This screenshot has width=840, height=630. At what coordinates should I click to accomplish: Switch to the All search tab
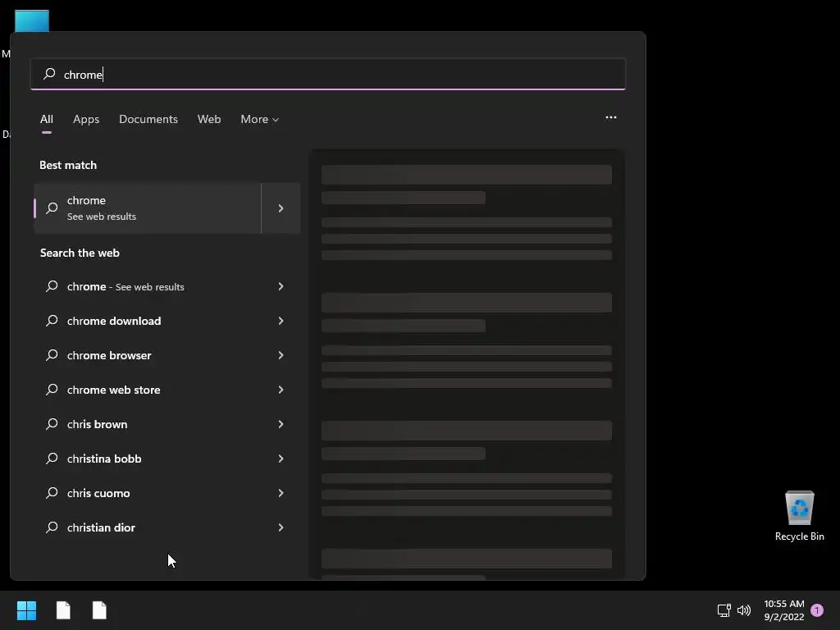tap(47, 120)
